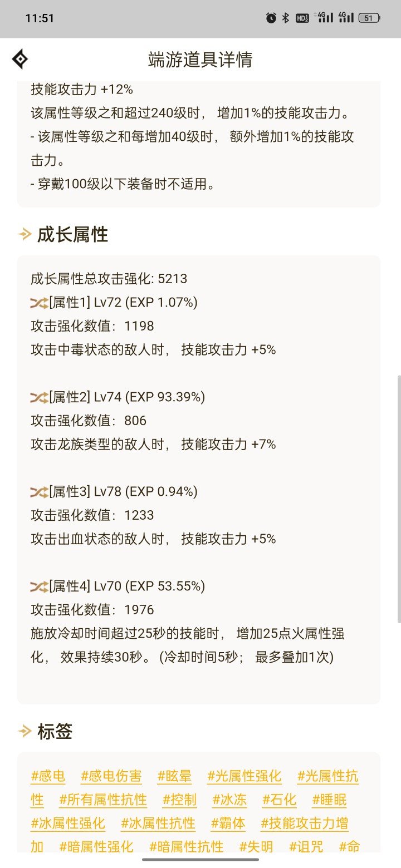Tap the bottom home gesture bar
Screen dimensions: 401x868
pyautogui.click(x=200, y=860)
